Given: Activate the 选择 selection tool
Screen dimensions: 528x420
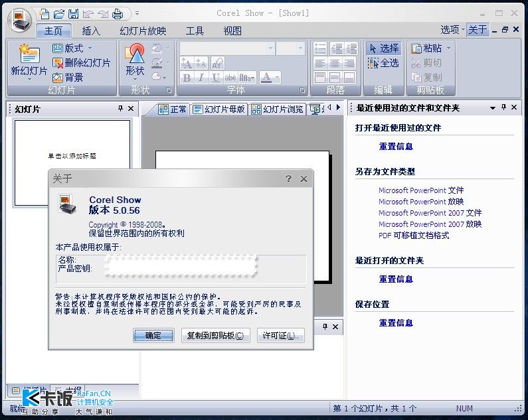Looking at the screenshot, I should [x=383, y=48].
